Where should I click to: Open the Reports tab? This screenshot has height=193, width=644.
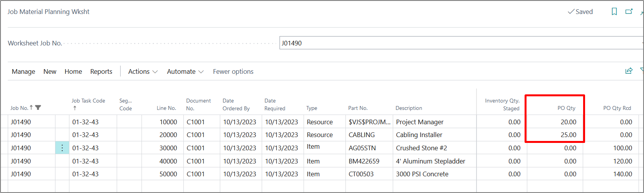pos(101,71)
